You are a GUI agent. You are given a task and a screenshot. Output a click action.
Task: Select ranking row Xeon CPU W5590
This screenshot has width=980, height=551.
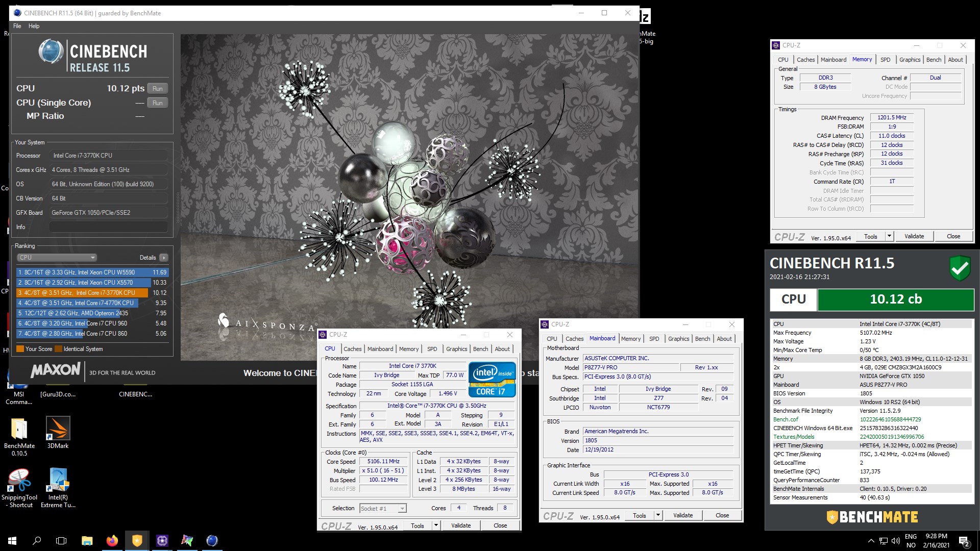tap(92, 272)
